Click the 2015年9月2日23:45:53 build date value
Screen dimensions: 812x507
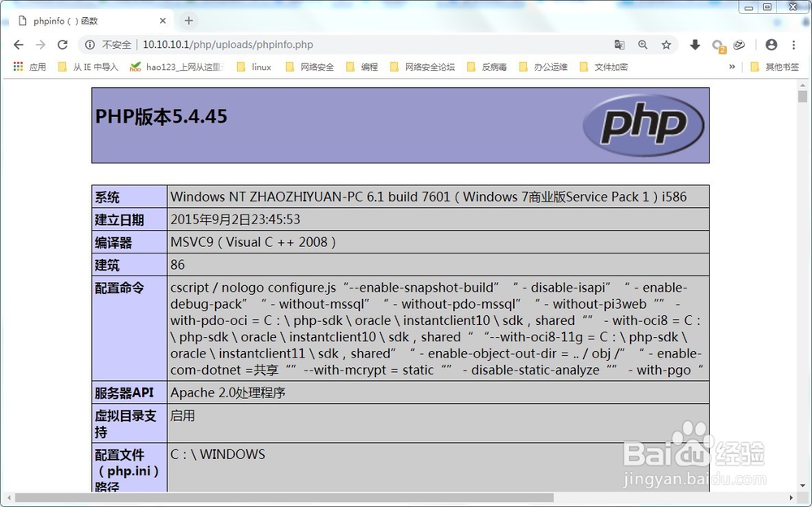235,219
